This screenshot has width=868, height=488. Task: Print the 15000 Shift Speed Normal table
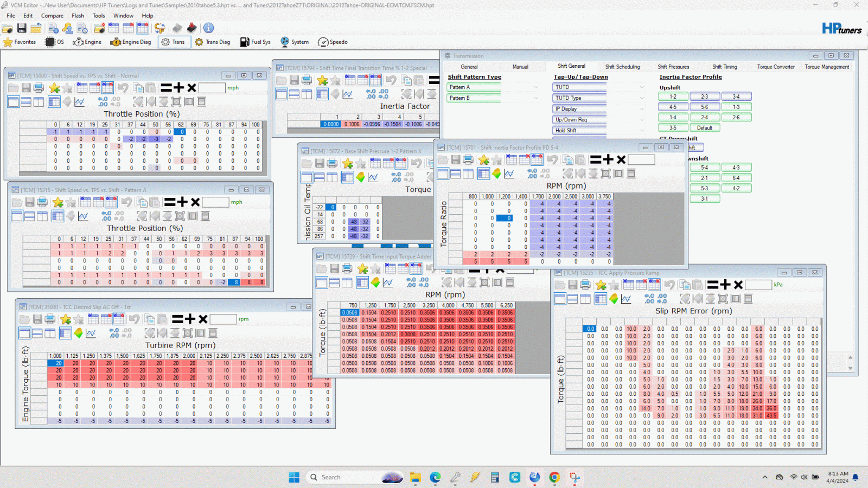(39, 88)
